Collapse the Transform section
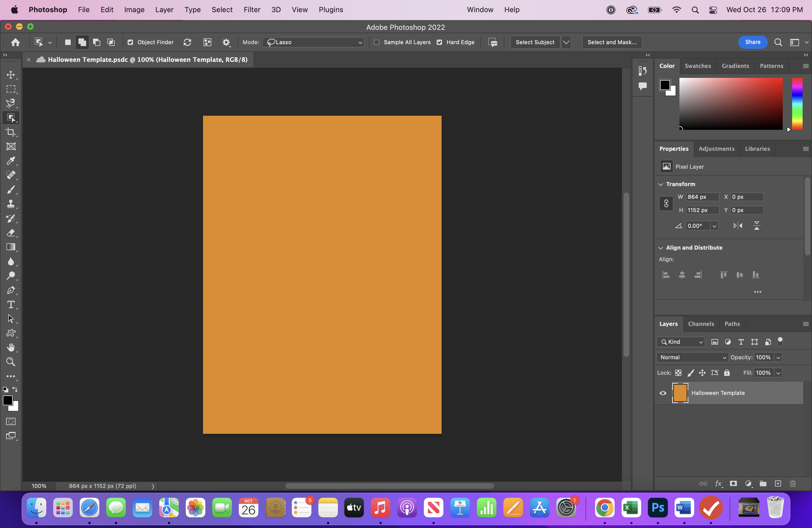This screenshot has height=528, width=812. (661, 184)
